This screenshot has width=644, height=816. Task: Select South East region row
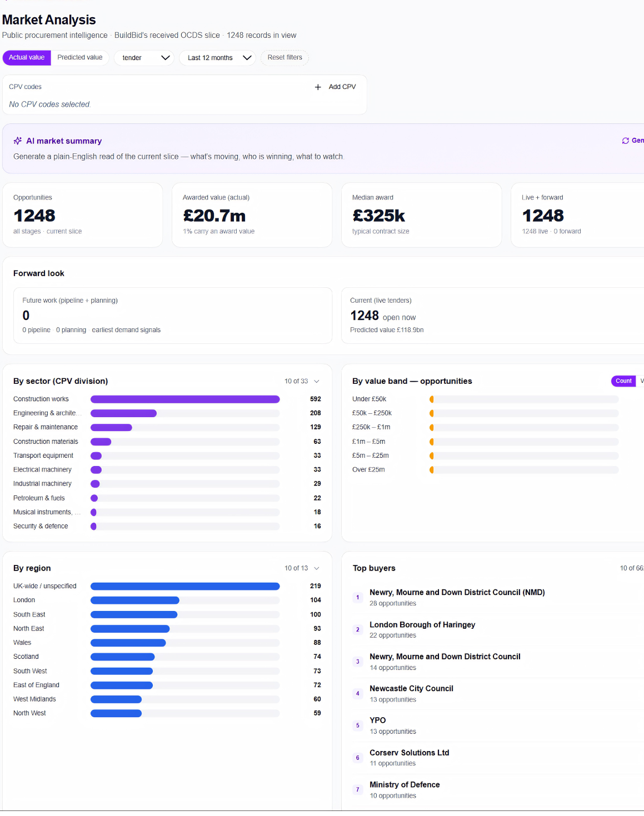coord(167,615)
